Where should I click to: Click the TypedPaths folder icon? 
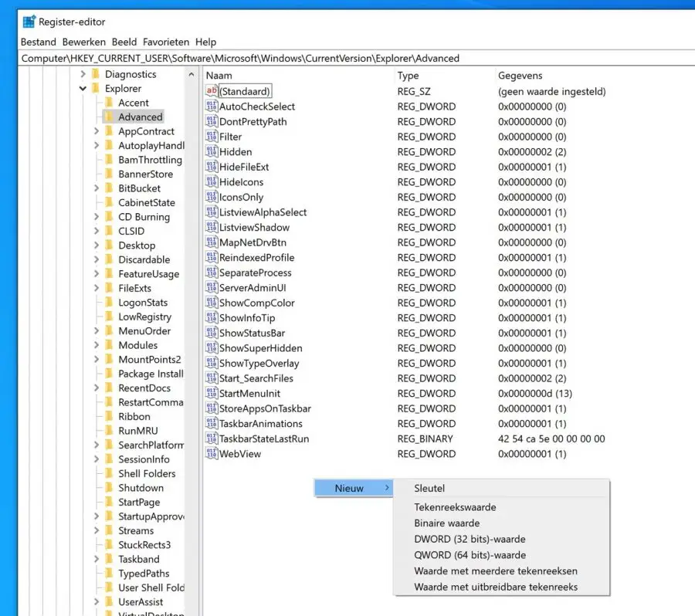click(109, 573)
